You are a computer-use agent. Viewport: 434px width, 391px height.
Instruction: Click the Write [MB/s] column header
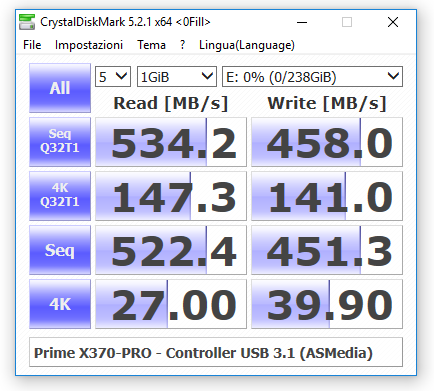(327, 103)
